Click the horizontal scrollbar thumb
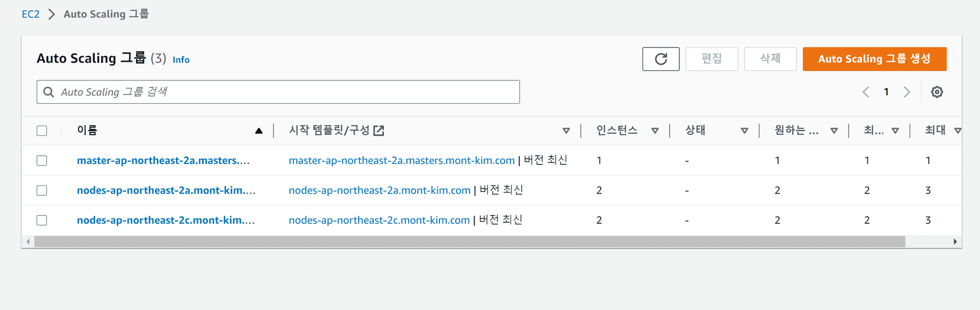Viewport: 980px width, 310px height. pos(470,242)
